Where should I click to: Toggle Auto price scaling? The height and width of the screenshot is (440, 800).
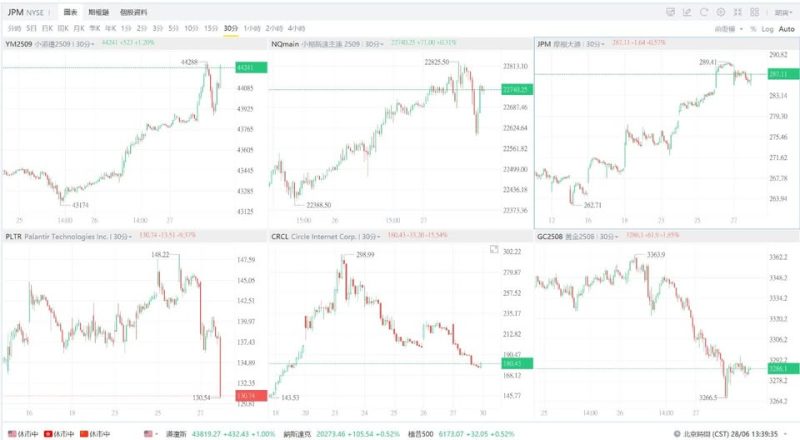(786, 29)
